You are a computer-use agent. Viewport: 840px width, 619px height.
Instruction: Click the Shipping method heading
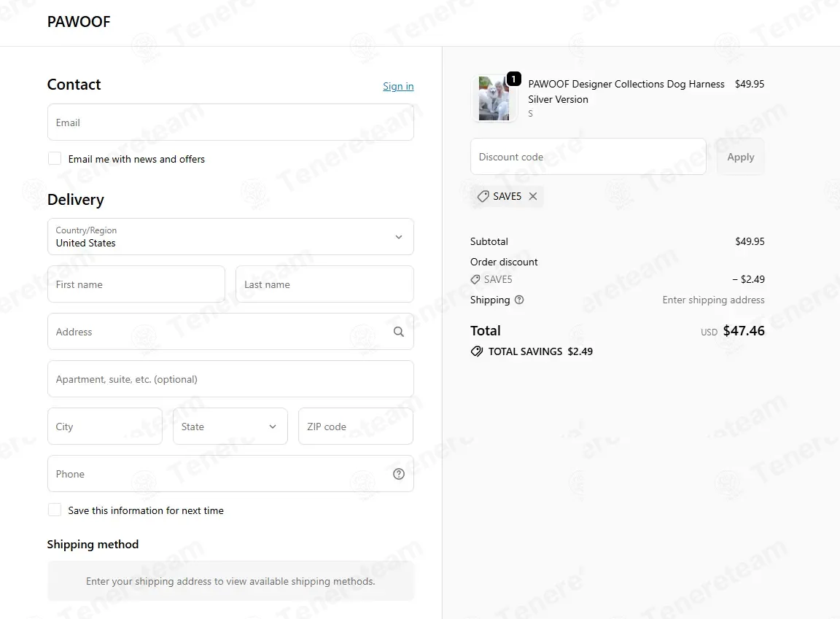click(93, 544)
